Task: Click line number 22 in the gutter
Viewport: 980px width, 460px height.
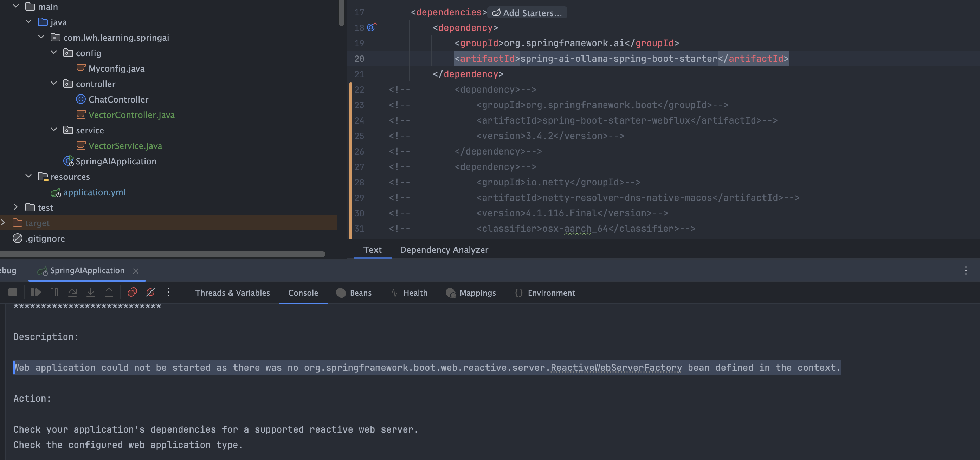Action: click(359, 90)
